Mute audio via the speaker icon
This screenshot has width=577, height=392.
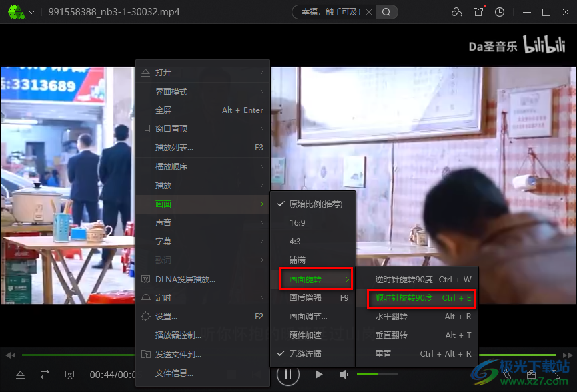point(344,374)
